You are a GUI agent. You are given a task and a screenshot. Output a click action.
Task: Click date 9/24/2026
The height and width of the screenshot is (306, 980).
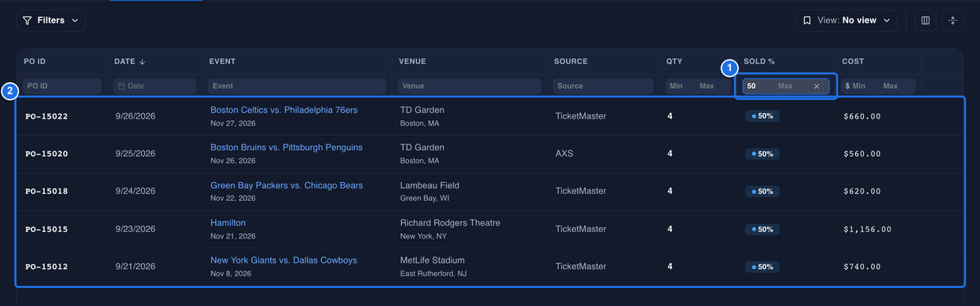(135, 191)
